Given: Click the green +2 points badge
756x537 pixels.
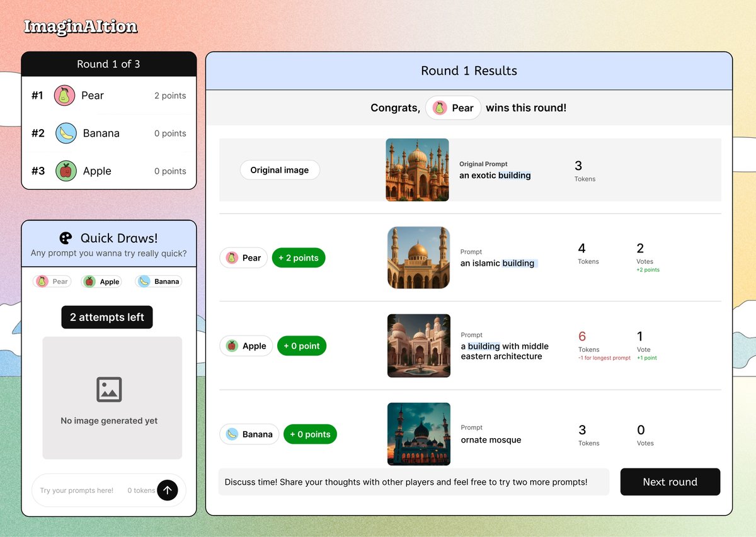Looking at the screenshot, I should click(299, 257).
